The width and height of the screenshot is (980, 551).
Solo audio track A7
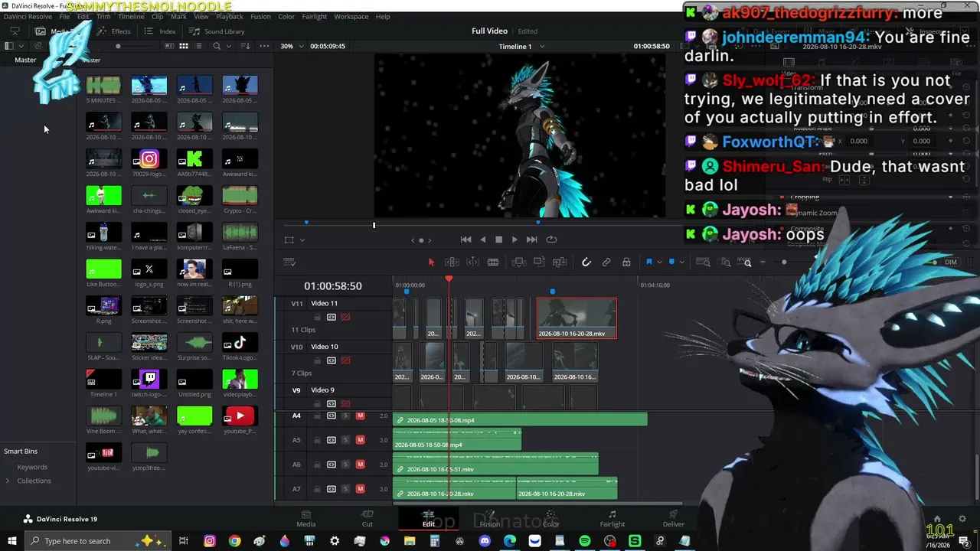[345, 489]
